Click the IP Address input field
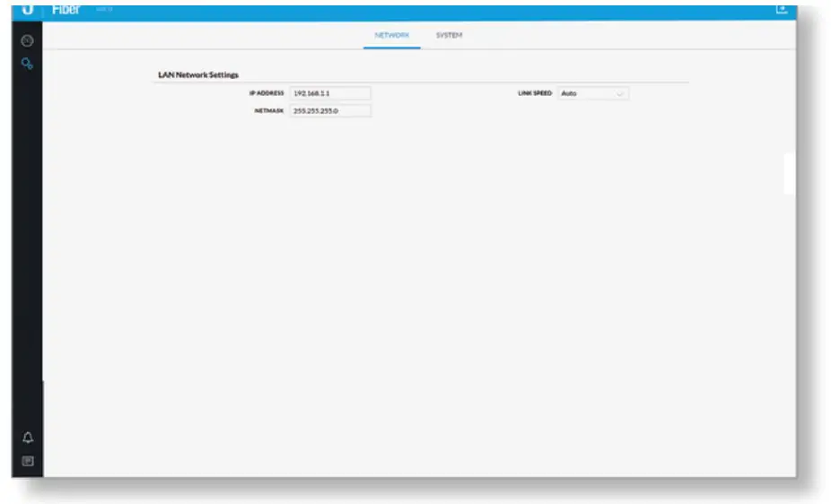831x504 pixels. pos(330,93)
